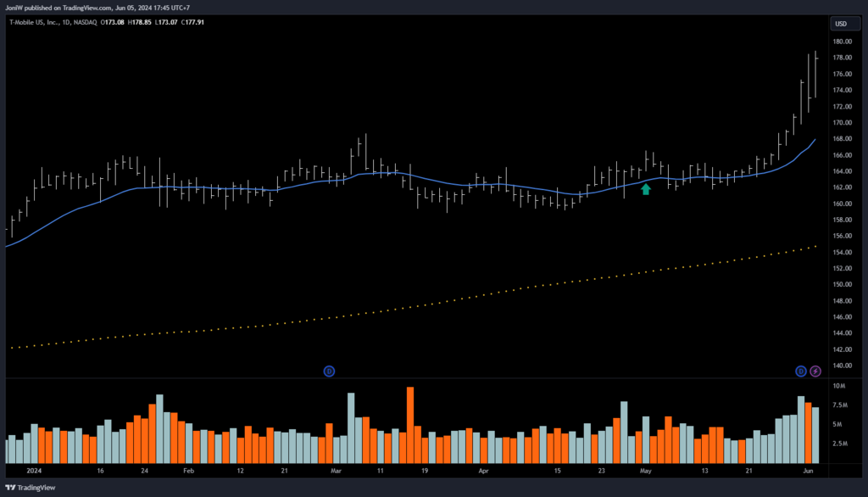This screenshot has width=868, height=497.
Task: Click the Feb label on time axis
Action: click(188, 469)
